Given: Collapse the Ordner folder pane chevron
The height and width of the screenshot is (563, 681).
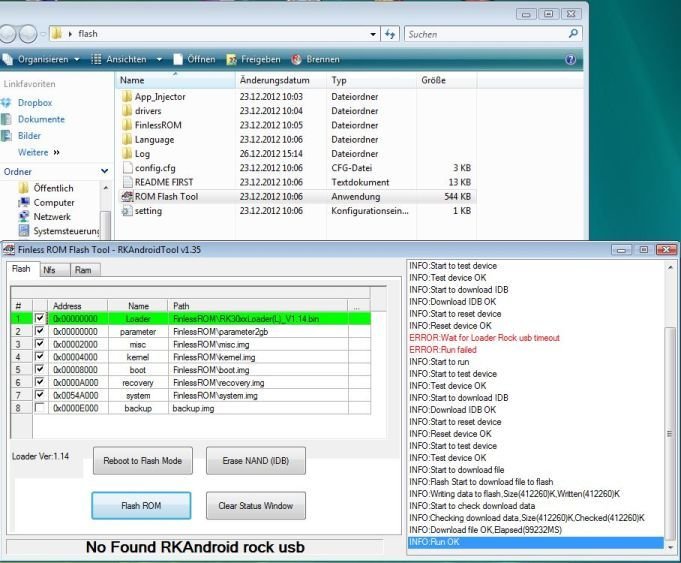Looking at the screenshot, I should (x=104, y=171).
